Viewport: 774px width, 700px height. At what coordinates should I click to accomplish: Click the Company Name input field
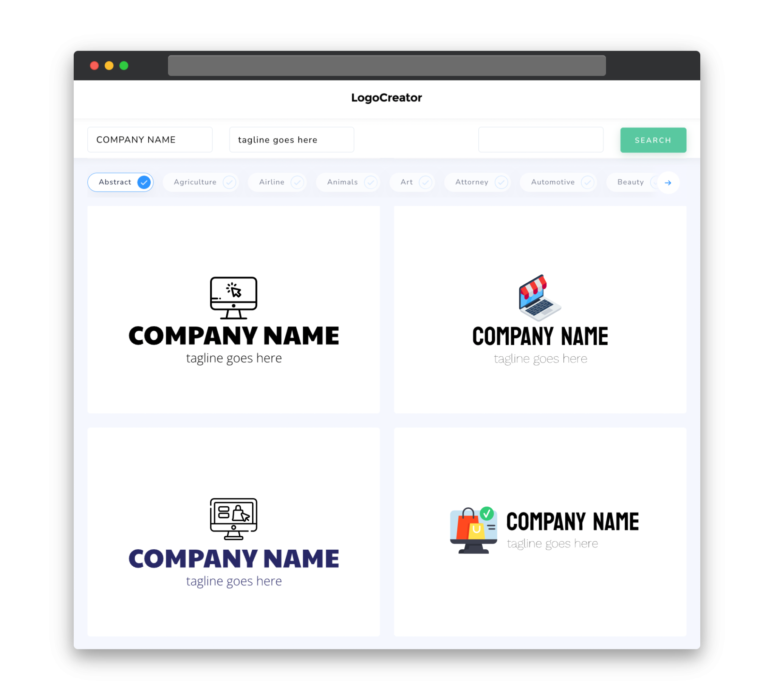coord(151,139)
